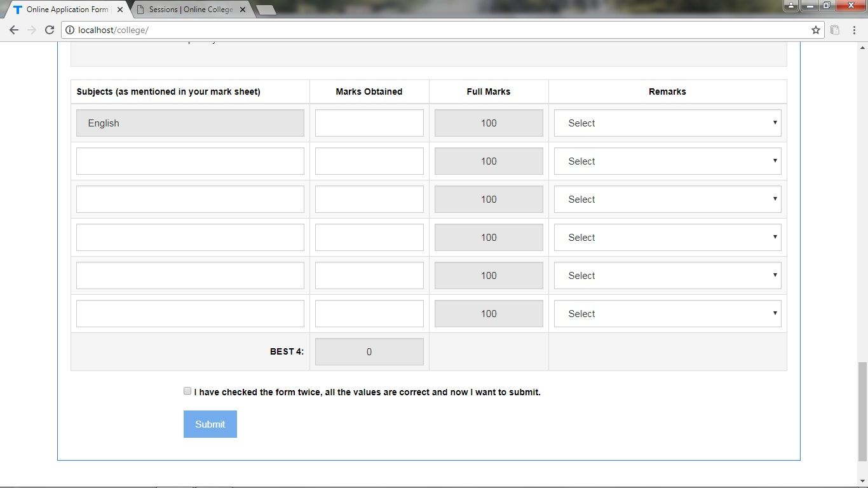Click the Marks Obtained field in the fifth row
Screen dimensions: 868x488
pyautogui.click(x=369, y=276)
